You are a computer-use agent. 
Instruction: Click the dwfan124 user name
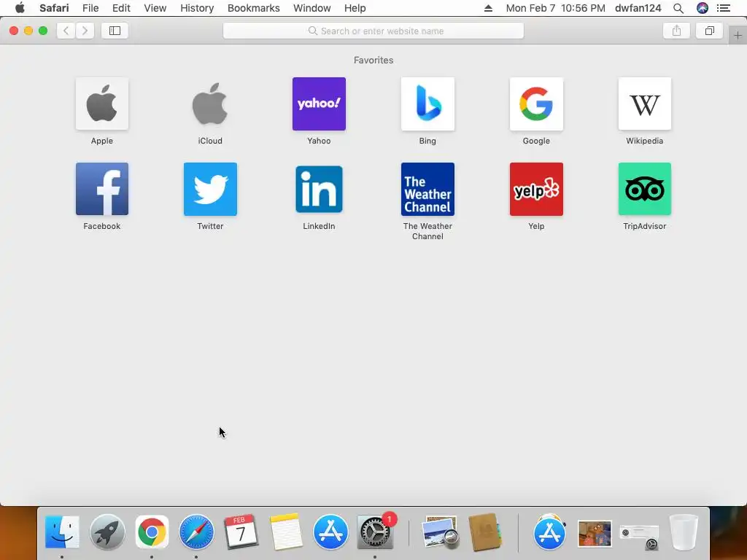[638, 8]
